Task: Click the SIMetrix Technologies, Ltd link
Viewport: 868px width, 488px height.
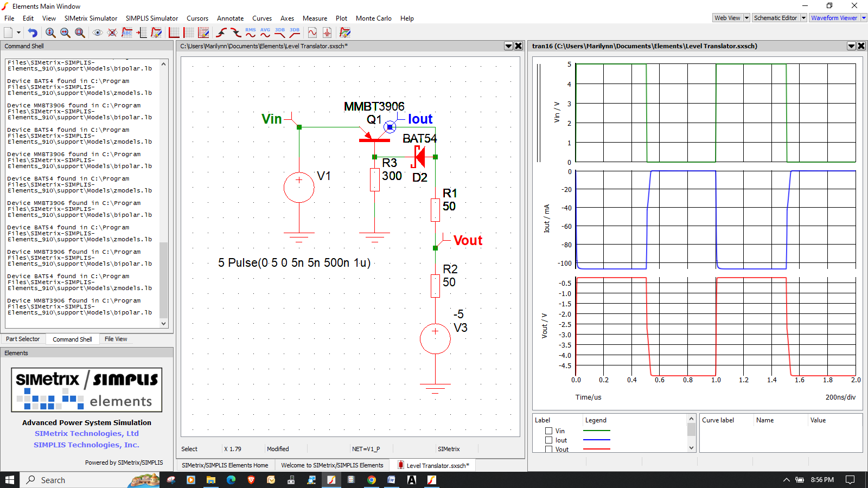Action: 87,433
